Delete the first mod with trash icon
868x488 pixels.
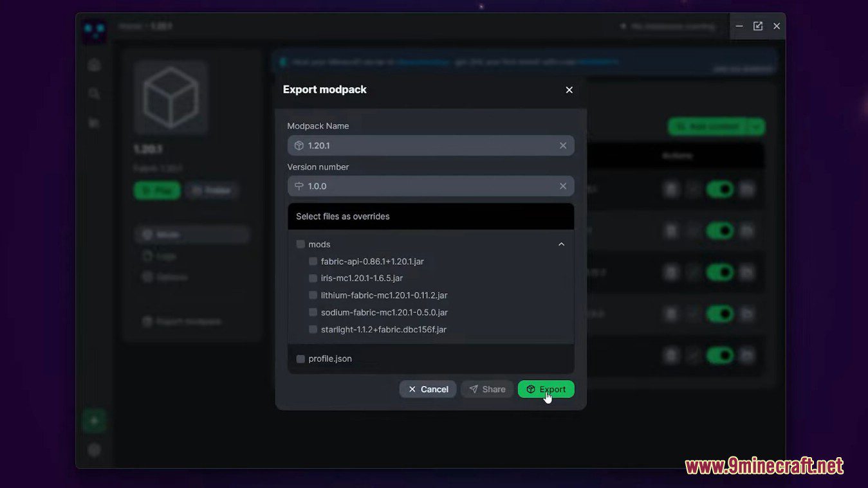point(671,190)
